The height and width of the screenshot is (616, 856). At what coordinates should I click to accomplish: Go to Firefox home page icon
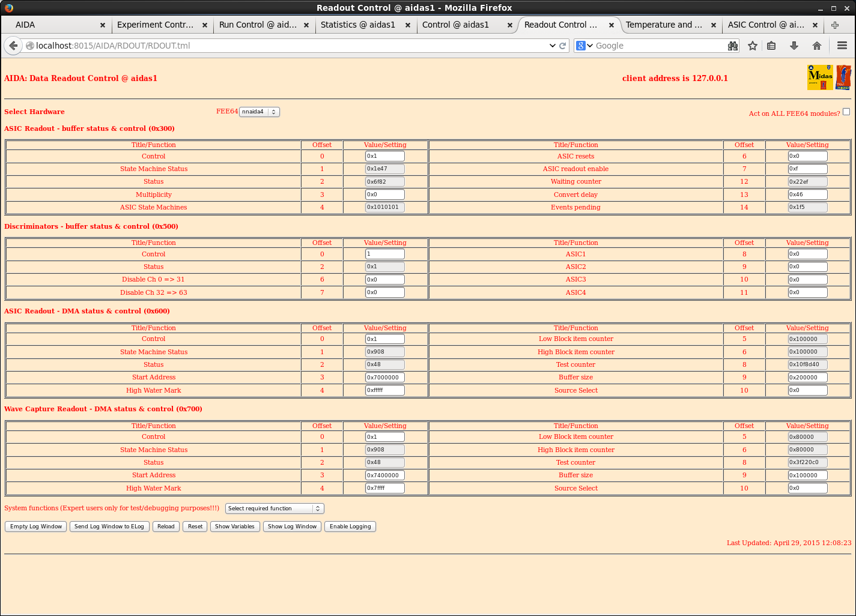coord(816,46)
